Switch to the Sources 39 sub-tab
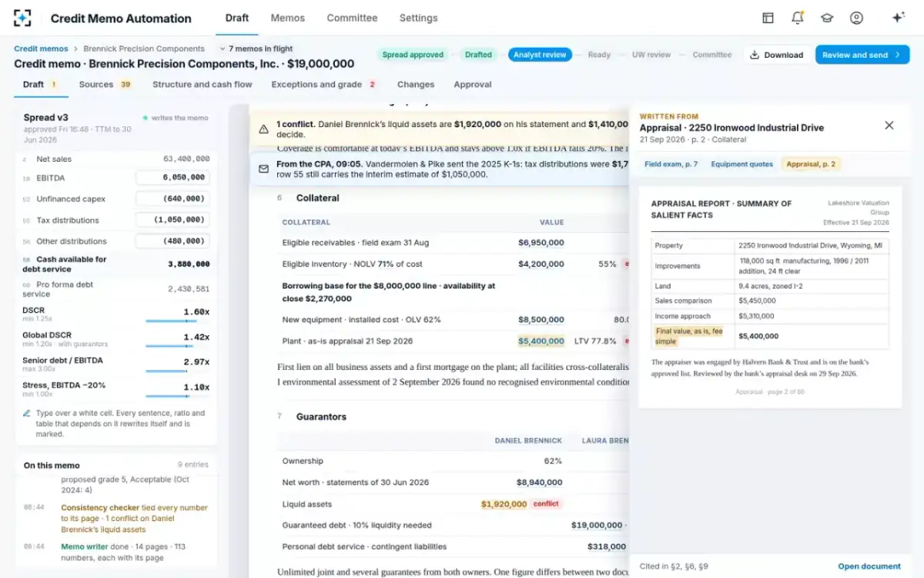 (x=105, y=84)
